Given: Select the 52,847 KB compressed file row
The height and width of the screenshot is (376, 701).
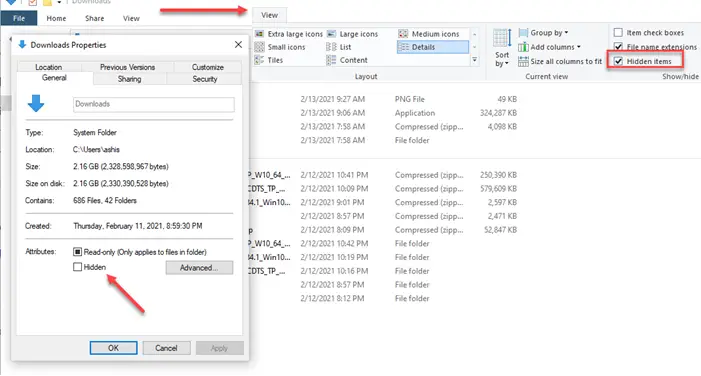Looking at the screenshot, I should coord(384,230).
